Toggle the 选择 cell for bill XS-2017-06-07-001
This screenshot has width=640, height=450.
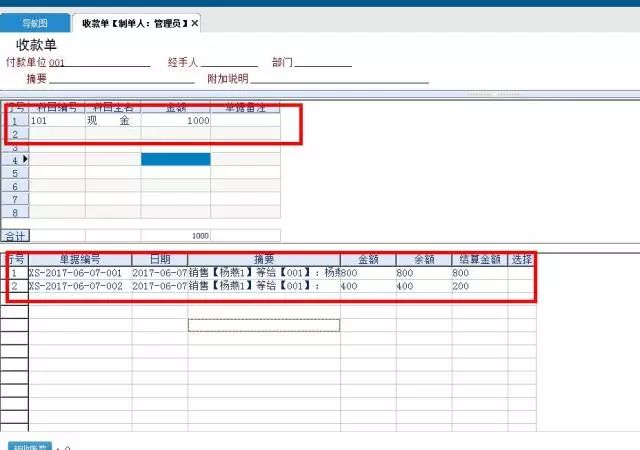click(521, 272)
